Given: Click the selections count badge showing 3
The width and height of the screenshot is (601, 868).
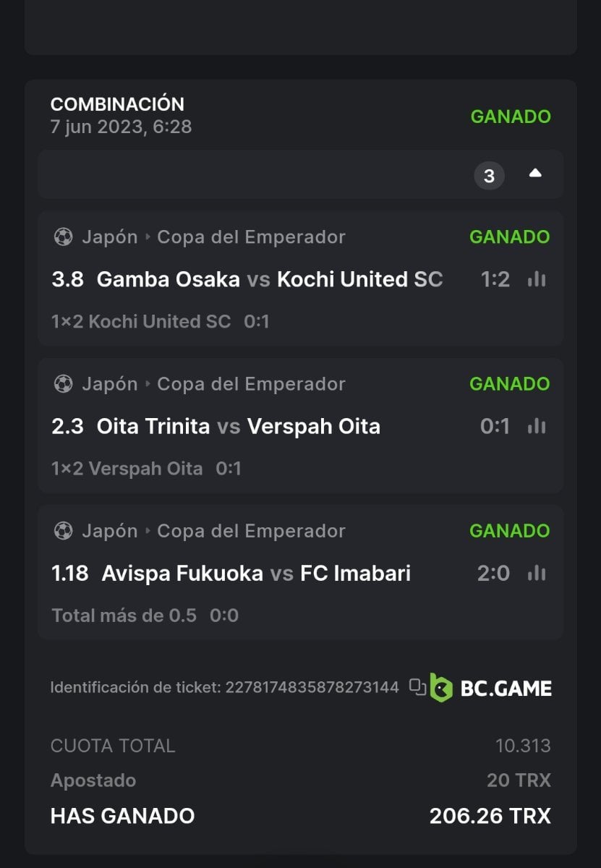Looking at the screenshot, I should [489, 175].
